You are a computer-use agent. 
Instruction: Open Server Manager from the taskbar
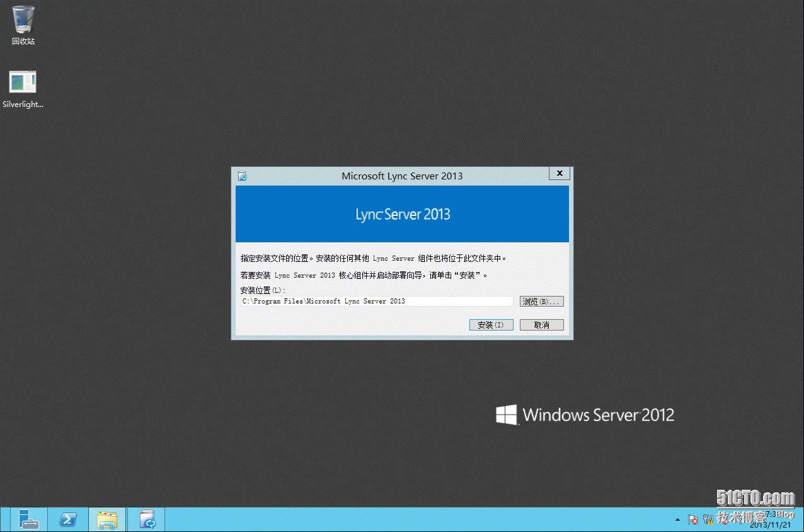(28, 519)
